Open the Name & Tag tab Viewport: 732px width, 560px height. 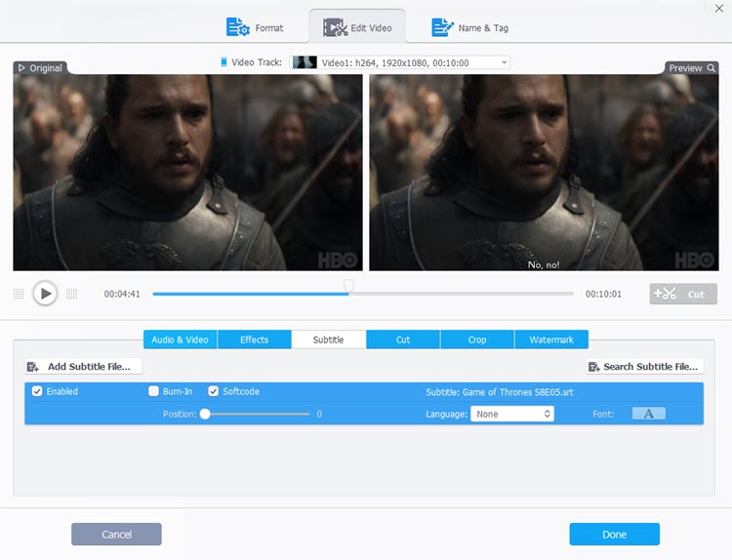tap(469, 27)
